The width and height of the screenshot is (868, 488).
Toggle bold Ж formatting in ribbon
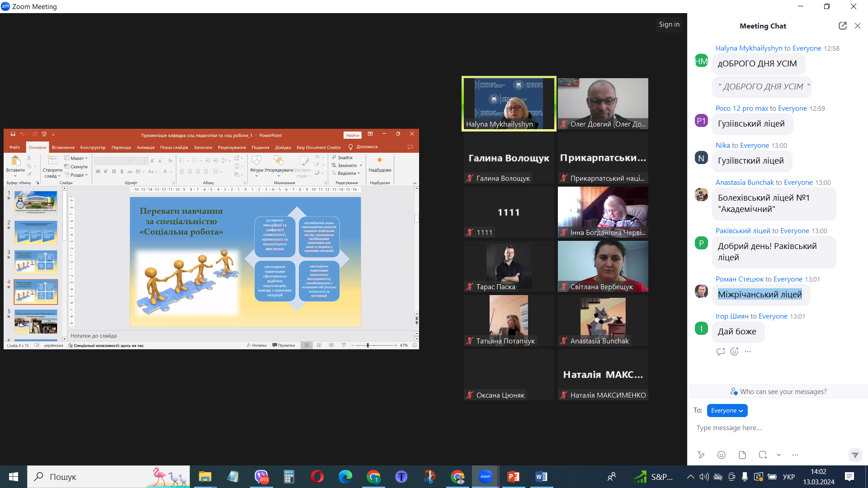98,172
